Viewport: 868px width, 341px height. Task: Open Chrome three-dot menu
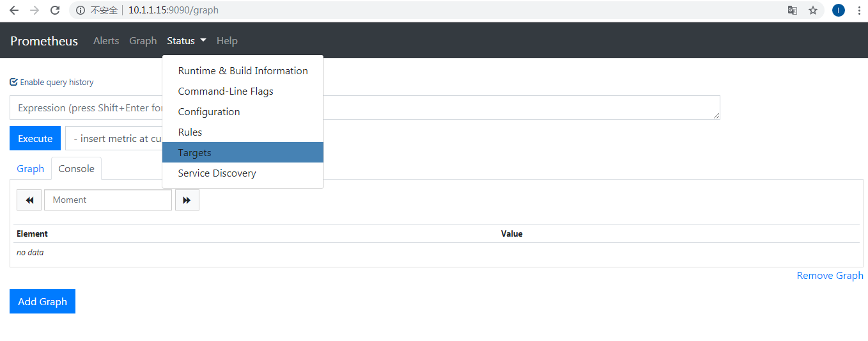pos(859,10)
